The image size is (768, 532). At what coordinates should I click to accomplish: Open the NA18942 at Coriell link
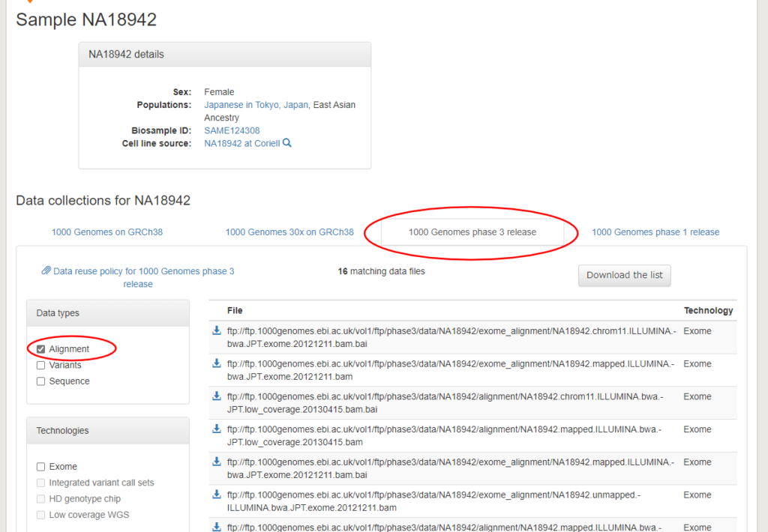point(241,143)
